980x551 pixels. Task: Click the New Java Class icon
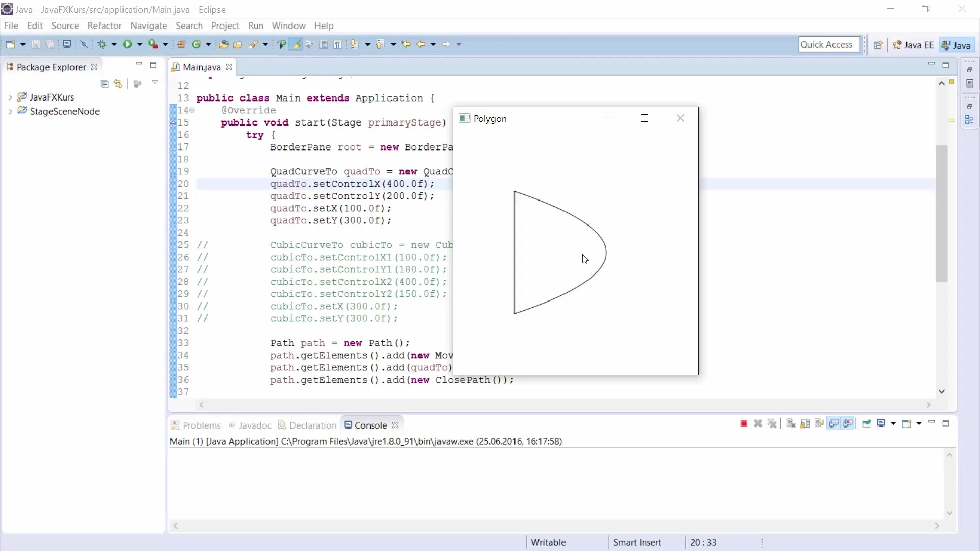pos(197,44)
